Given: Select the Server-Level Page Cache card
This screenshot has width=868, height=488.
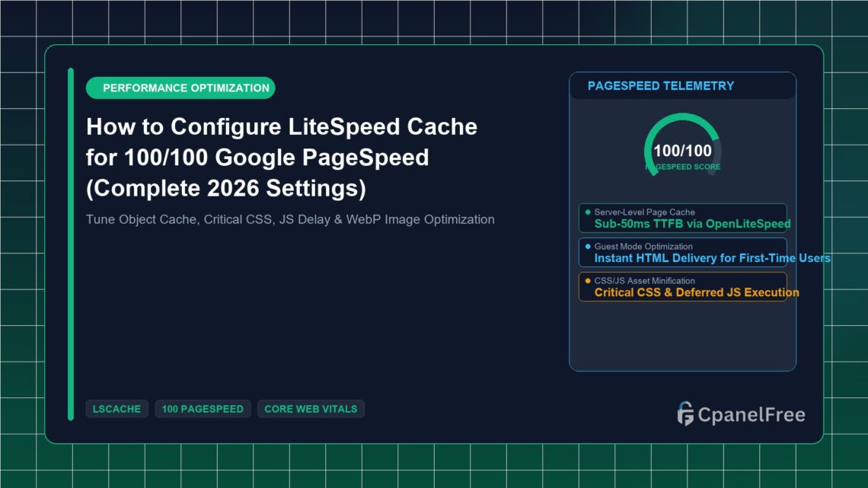Looking at the screenshot, I should [x=682, y=218].
